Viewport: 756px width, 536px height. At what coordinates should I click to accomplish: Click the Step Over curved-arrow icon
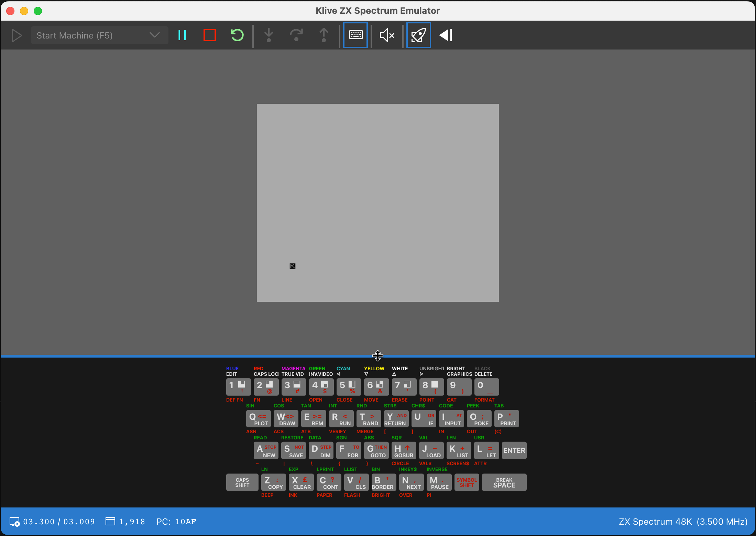point(296,35)
